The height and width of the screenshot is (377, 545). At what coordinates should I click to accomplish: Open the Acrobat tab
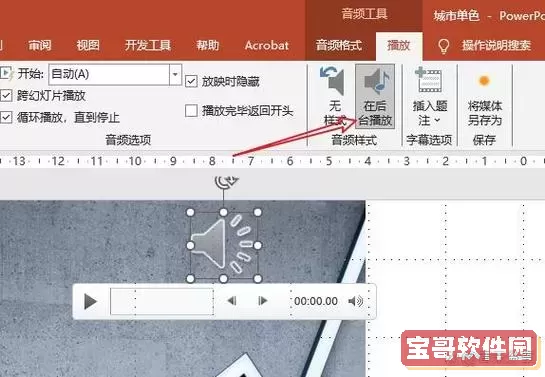tap(267, 46)
